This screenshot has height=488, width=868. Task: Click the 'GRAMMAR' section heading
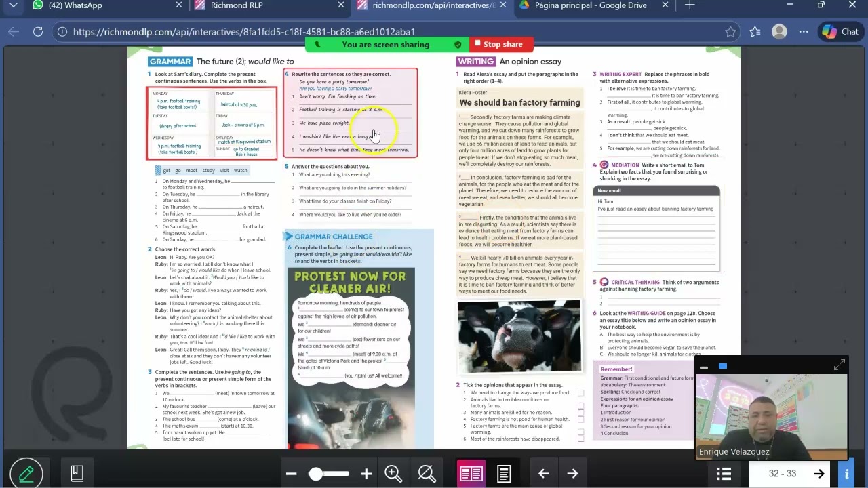click(x=170, y=62)
